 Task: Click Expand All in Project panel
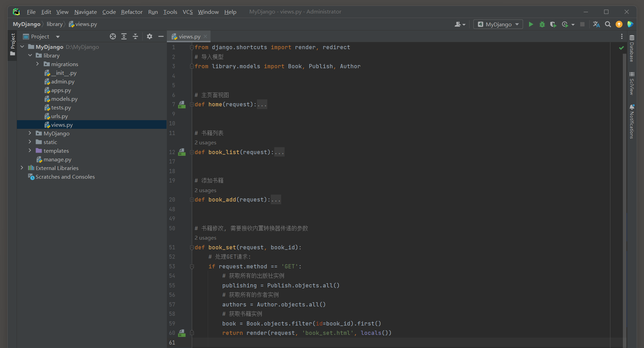(x=124, y=36)
